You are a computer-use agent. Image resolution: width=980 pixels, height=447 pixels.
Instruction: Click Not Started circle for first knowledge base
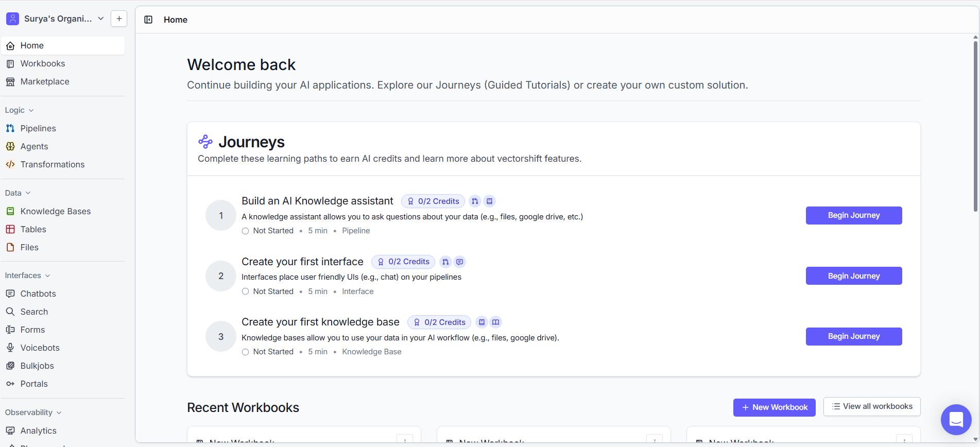pos(246,352)
